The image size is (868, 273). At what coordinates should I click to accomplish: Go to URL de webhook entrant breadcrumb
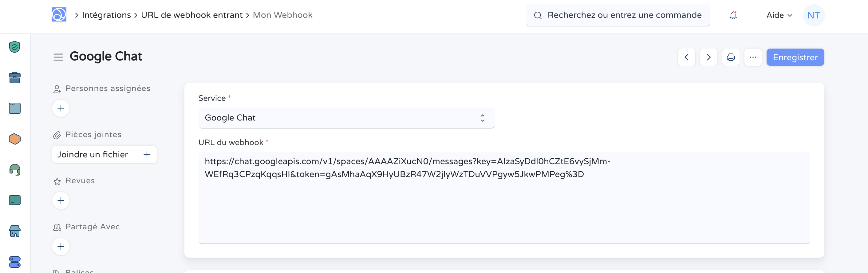[x=191, y=15]
